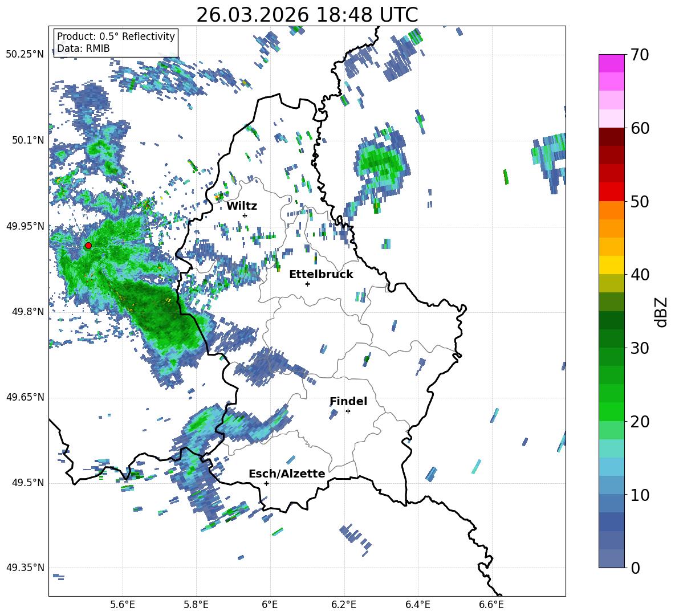Click the Esch/Alzette city label

click(287, 474)
